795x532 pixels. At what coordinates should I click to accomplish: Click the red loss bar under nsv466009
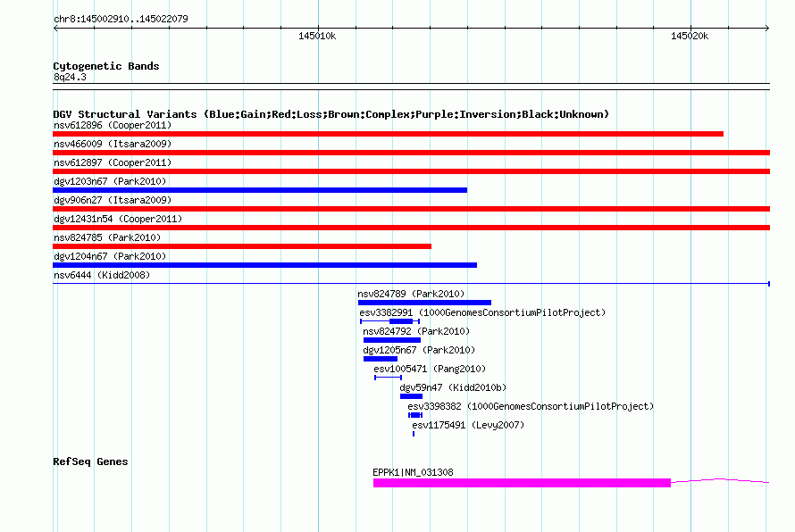click(x=411, y=153)
